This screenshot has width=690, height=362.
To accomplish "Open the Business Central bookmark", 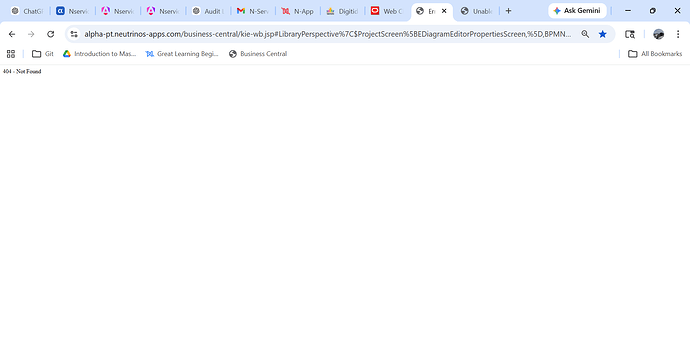I will (x=258, y=54).
